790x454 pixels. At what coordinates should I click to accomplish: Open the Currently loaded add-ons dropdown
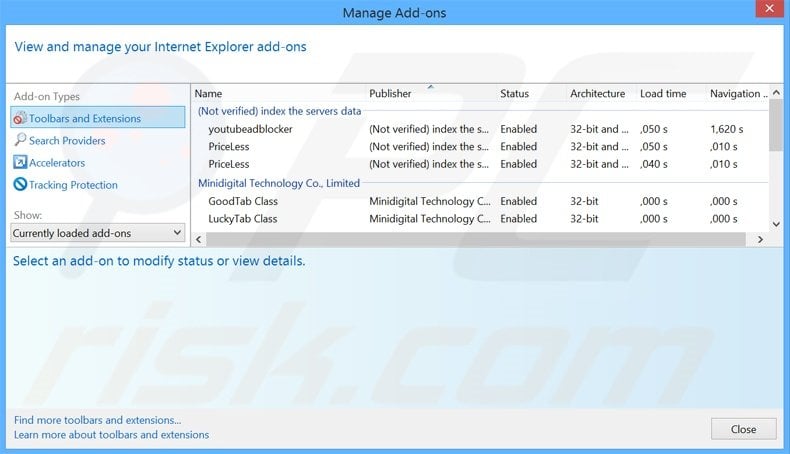[x=98, y=233]
